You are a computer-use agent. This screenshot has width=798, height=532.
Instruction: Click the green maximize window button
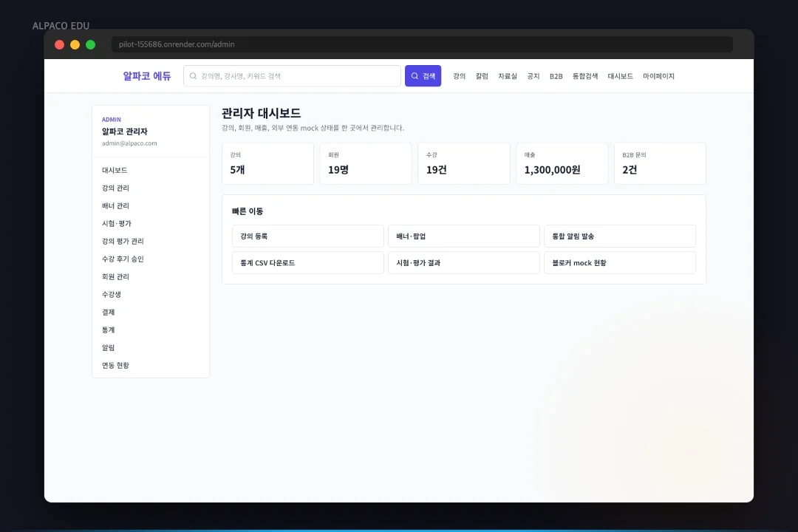tap(91, 45)
